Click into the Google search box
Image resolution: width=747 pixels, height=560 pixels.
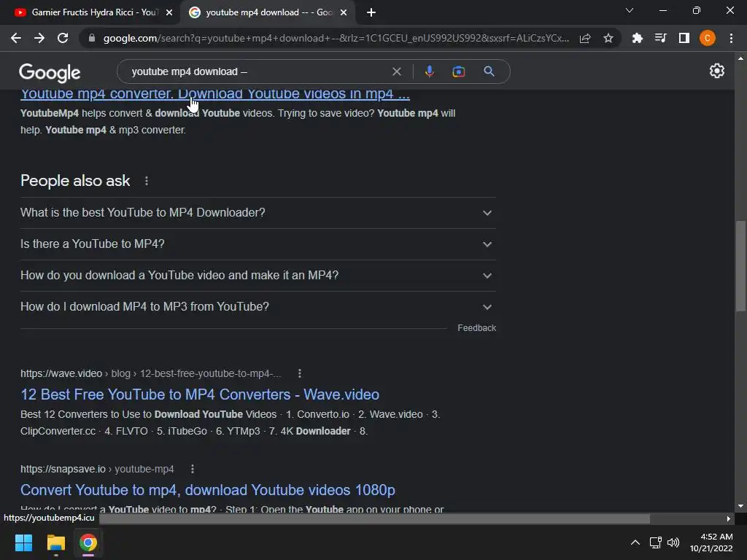258,71
